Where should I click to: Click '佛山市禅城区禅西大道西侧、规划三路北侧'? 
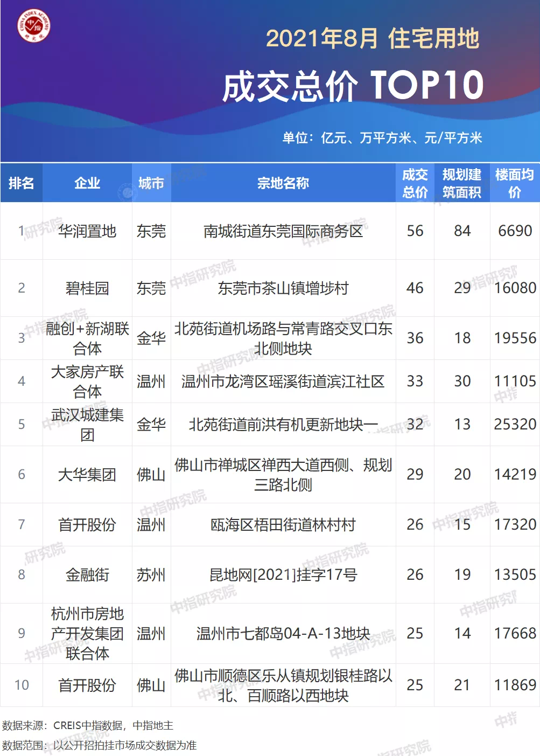point(283,475)
